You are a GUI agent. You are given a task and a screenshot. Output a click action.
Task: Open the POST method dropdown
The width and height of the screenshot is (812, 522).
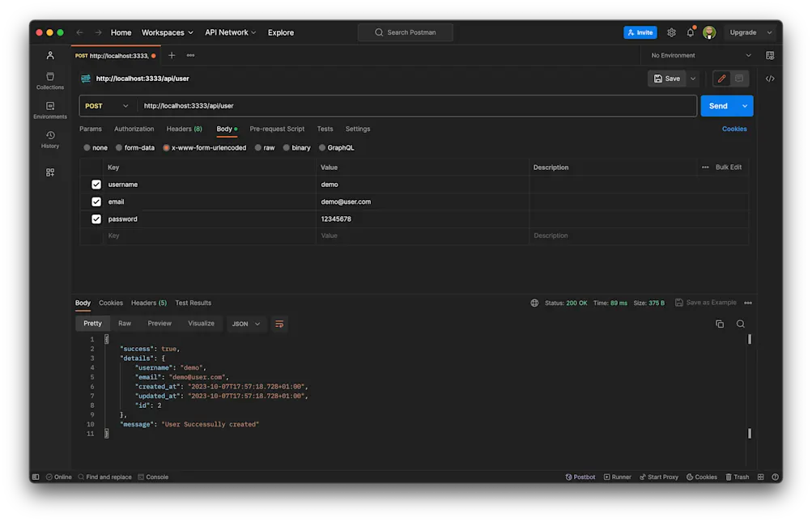[x=106, y=105]
